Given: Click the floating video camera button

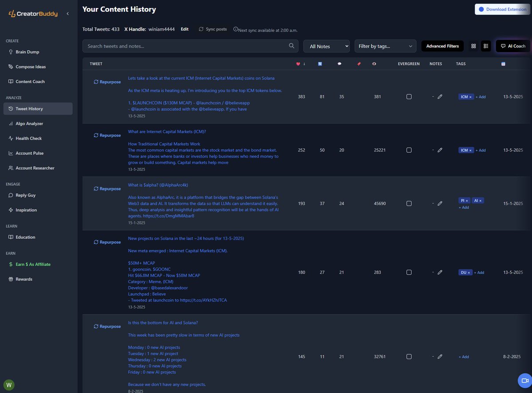Looking at the screenshot, I should click(x=525, y=381).
